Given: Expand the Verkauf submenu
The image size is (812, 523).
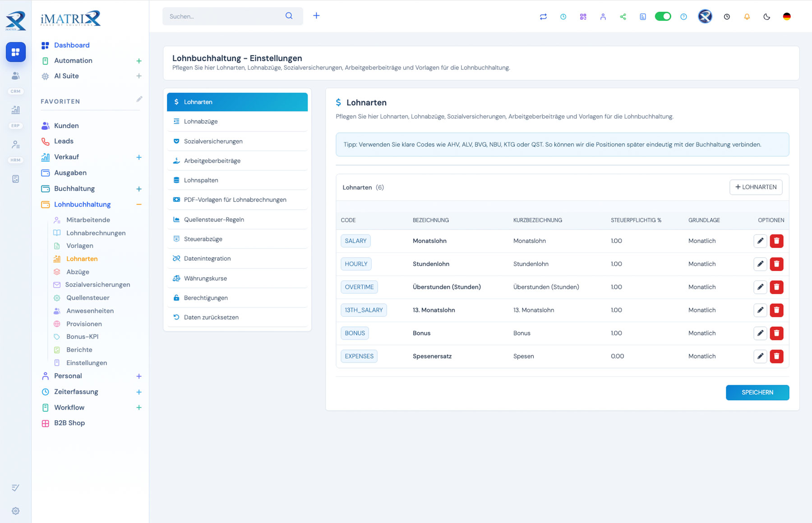Looking at the screenshot, I should (x=139, y=157).
